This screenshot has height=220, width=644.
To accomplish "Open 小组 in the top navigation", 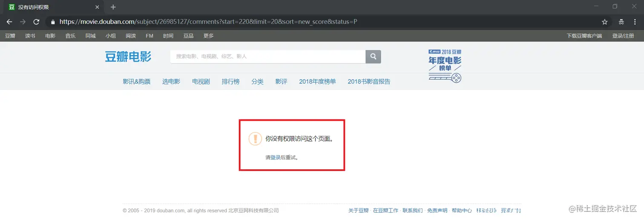I will (111, 36).
